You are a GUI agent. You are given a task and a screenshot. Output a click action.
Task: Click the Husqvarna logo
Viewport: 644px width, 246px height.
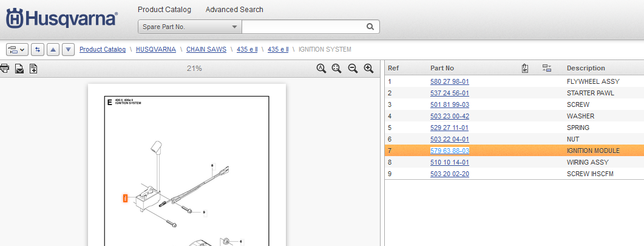(61, 19)
